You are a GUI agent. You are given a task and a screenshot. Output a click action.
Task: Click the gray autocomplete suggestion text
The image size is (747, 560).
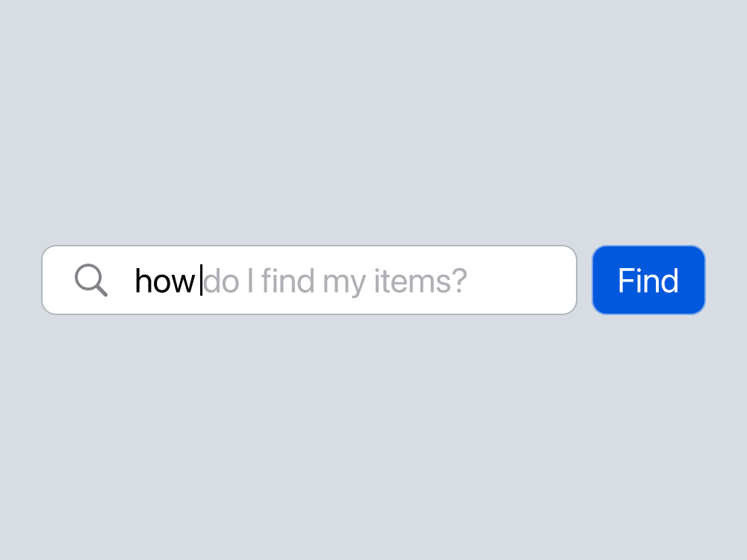tap(335, 281)
